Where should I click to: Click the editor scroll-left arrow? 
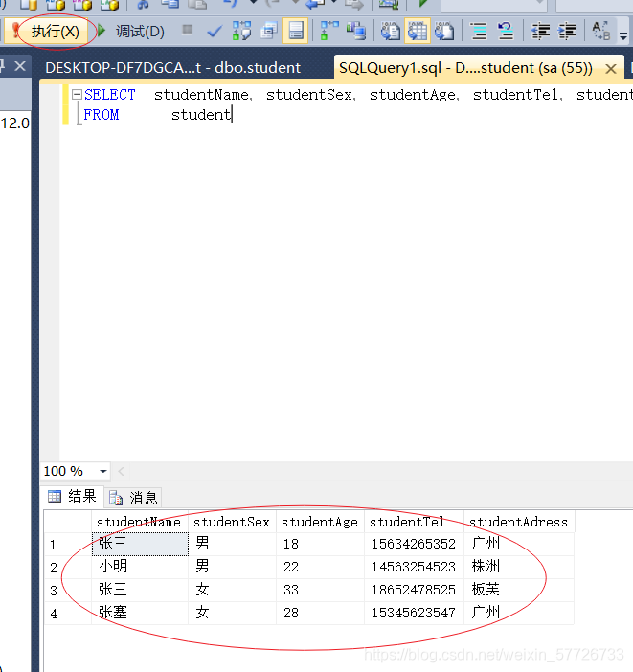point(121,471)
